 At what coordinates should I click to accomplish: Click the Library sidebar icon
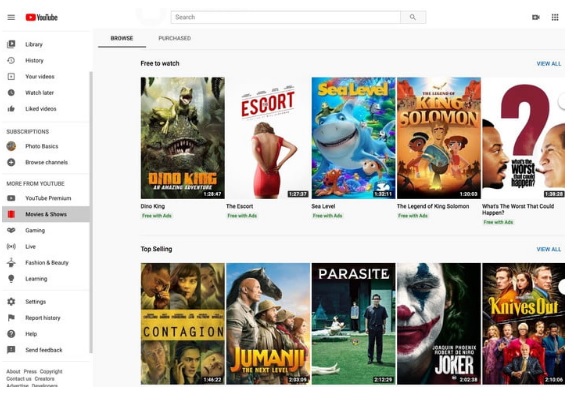[x=11, y=44]
